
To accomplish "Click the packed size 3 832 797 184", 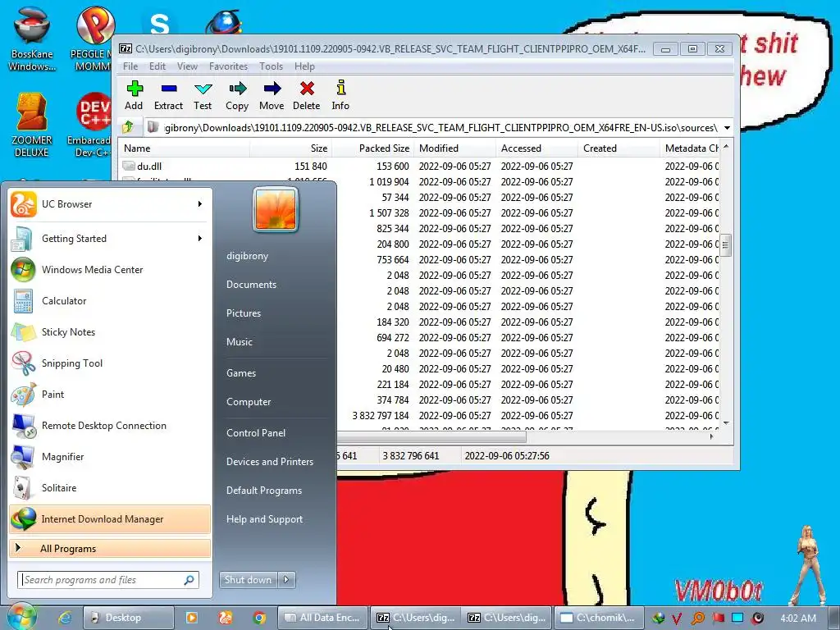I will coord(381,416).
